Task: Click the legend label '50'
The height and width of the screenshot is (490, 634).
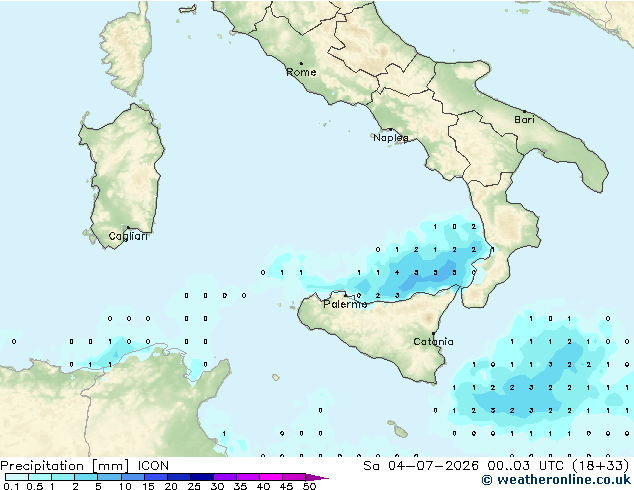Action: click(309, 486)
